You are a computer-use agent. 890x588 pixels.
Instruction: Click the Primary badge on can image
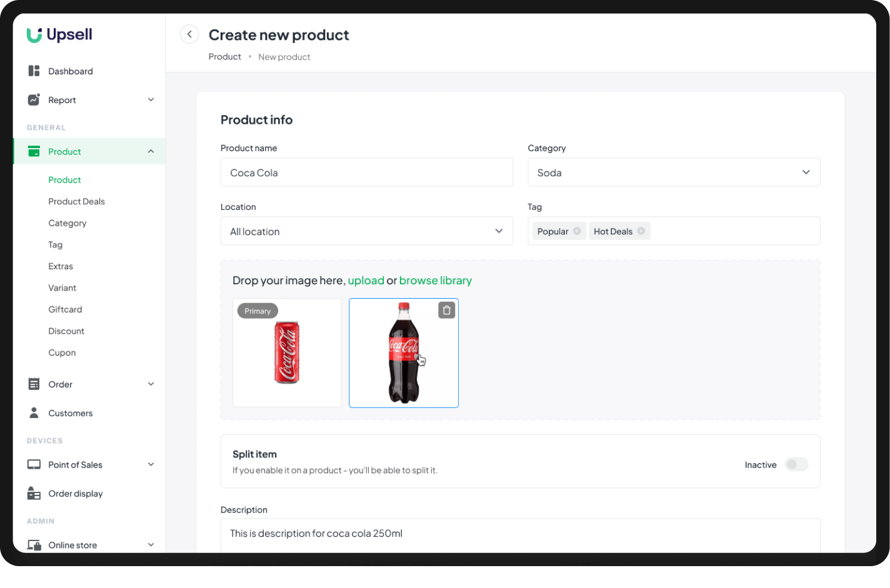point(257,311)
